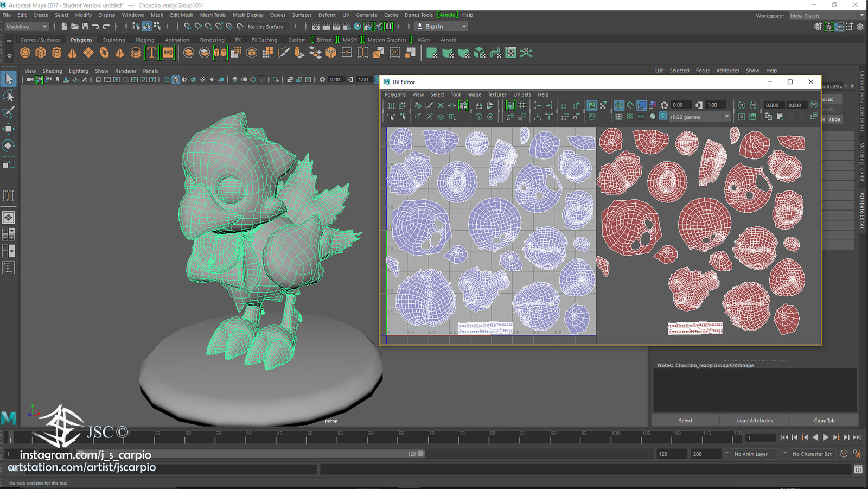Click the polygon Type tool shelf icon
The width and height of the screenshot is (868, 489).
tap(151, 53)
